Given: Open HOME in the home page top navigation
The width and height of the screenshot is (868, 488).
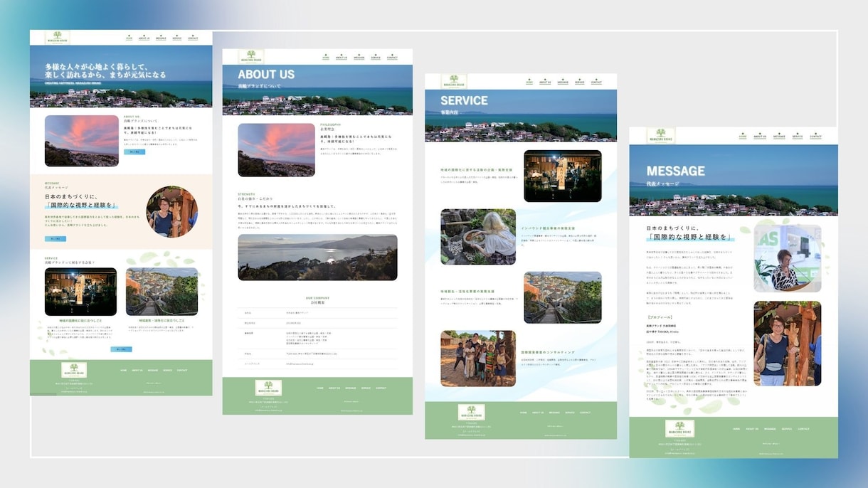Looking at the screenshot, I should [129, 38].
